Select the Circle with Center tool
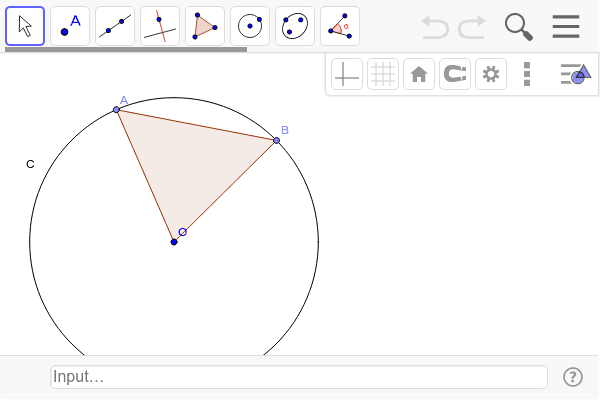The width and height of the screenshot is (600, 400). point(250,26)
